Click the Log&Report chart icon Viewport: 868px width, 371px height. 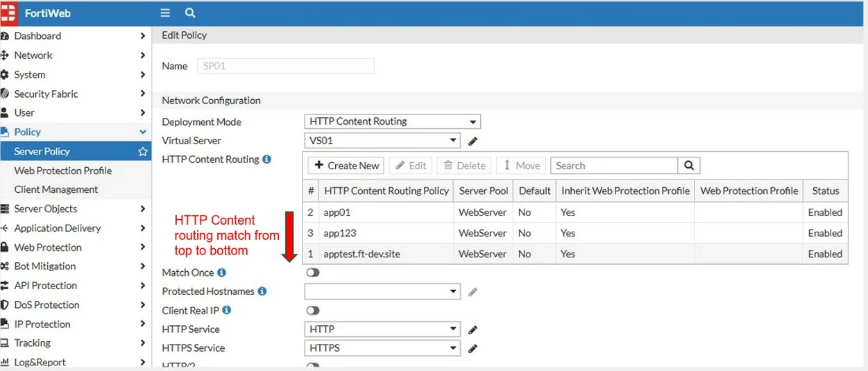4,362
